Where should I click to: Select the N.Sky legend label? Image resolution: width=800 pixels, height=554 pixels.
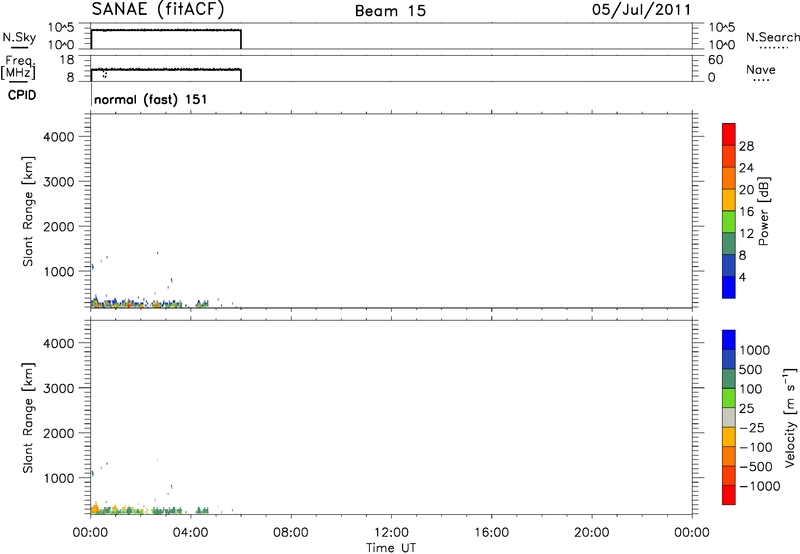(x=19, y=37)
